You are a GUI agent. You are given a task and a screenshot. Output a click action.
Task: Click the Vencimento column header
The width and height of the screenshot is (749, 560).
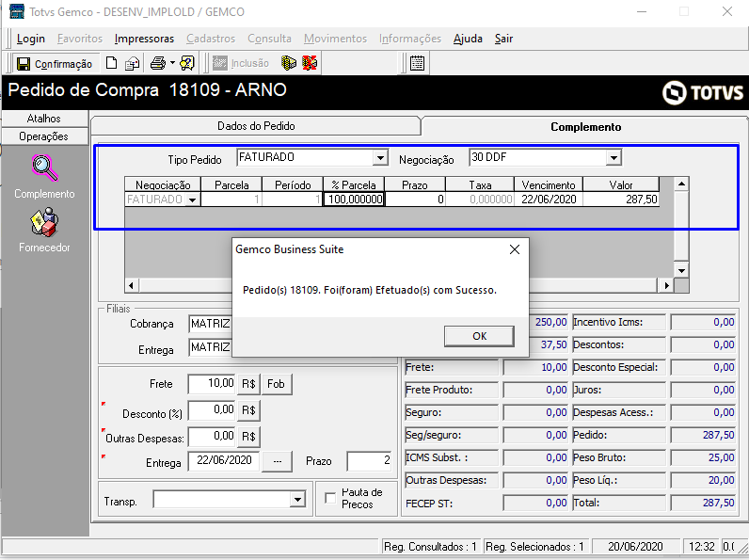[549, 184]
